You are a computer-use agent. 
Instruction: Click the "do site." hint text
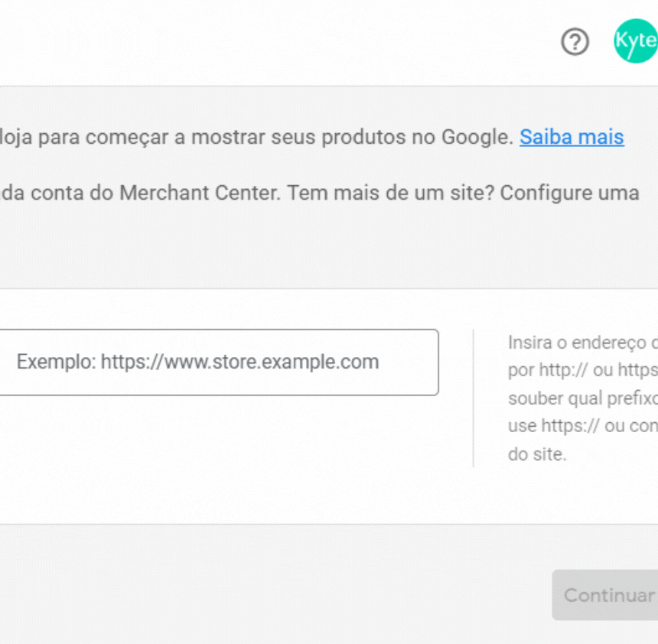(537, 454)
